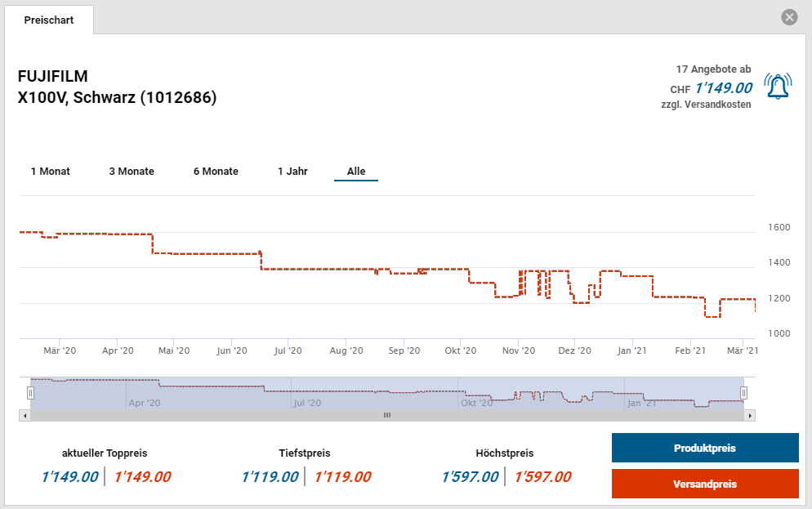Viewport: 812px width, 509px height.
Task: Click the navigator scrollbar center grip
Action: coord(387,415)
